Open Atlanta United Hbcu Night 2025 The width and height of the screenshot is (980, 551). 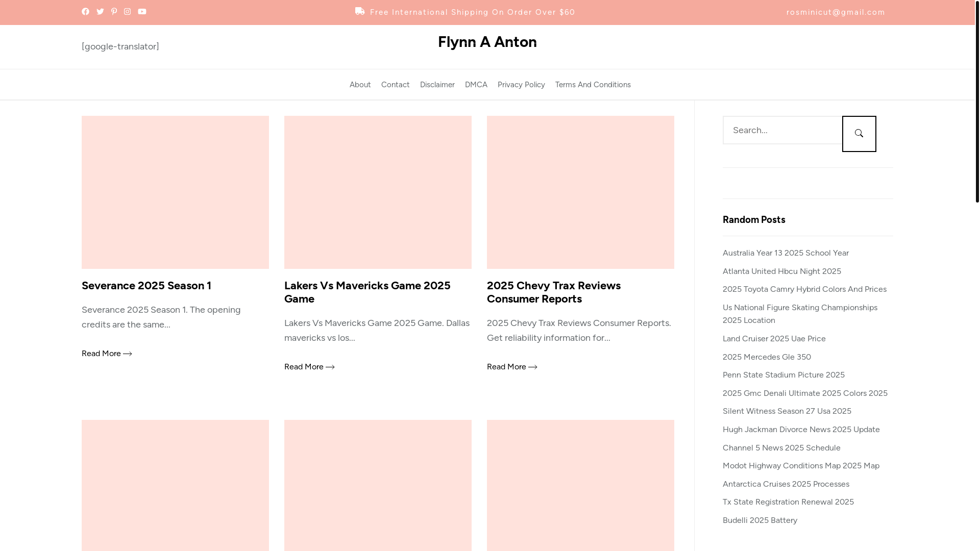(x=782, y=271)
